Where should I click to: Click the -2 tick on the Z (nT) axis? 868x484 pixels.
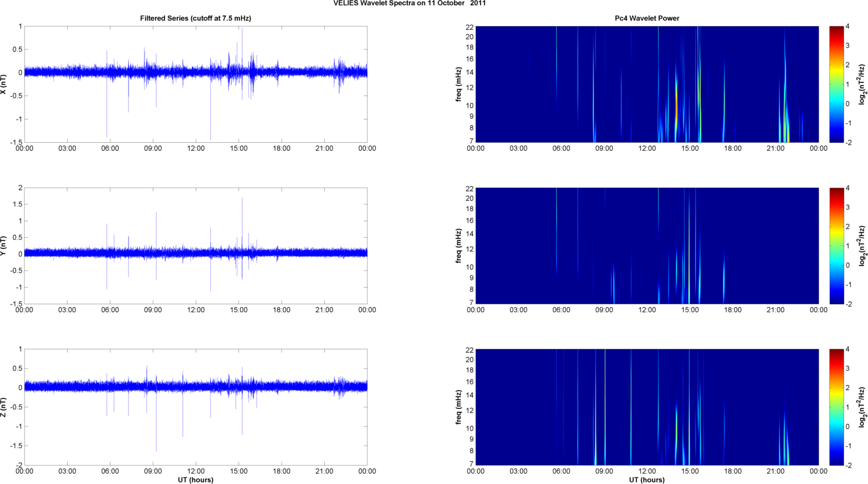coord(19,465)
